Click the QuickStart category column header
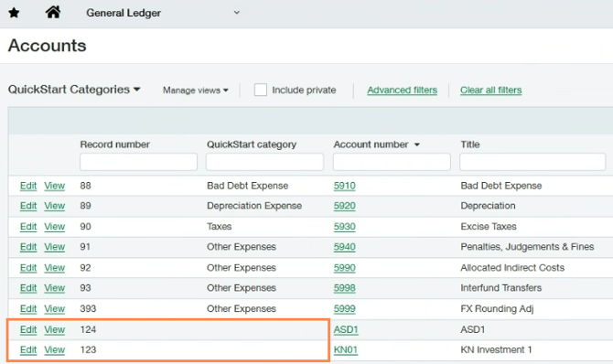 coord(252,145)
